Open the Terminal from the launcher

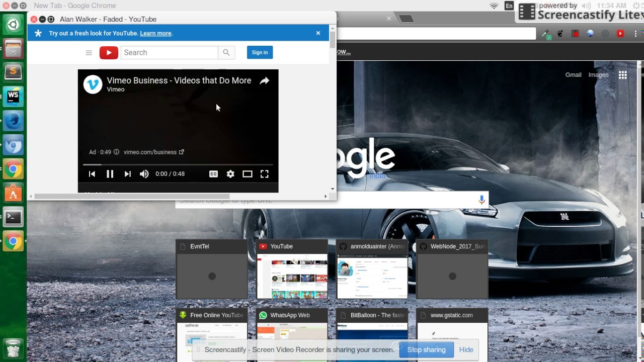pyautogui.click(x=13, y=218)
